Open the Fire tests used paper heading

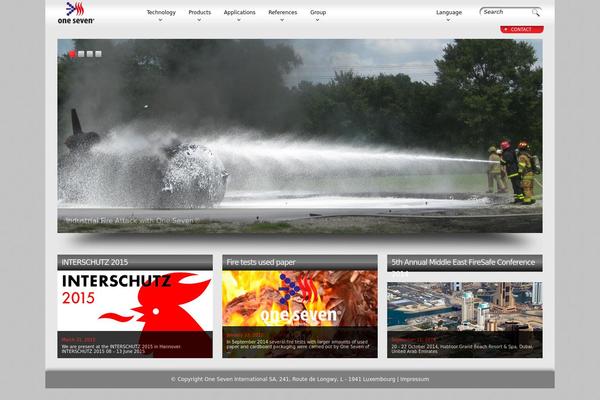(x=261, y=263)
